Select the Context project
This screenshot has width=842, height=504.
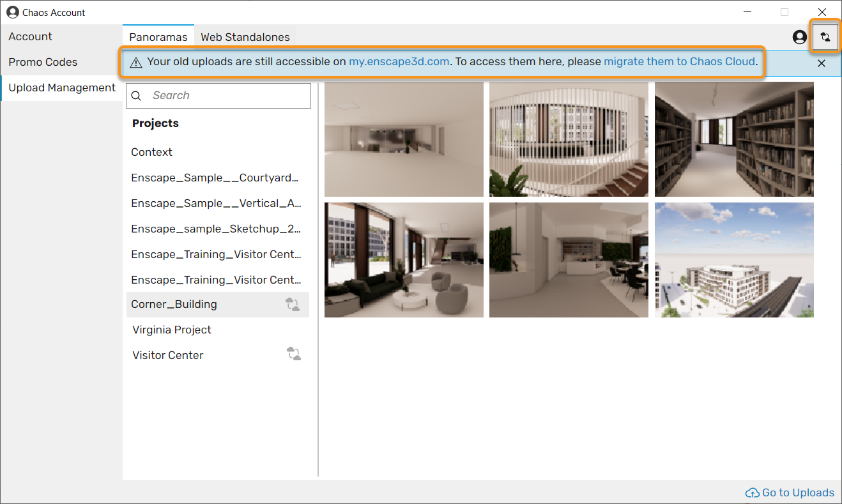click(x=218, y=152)
